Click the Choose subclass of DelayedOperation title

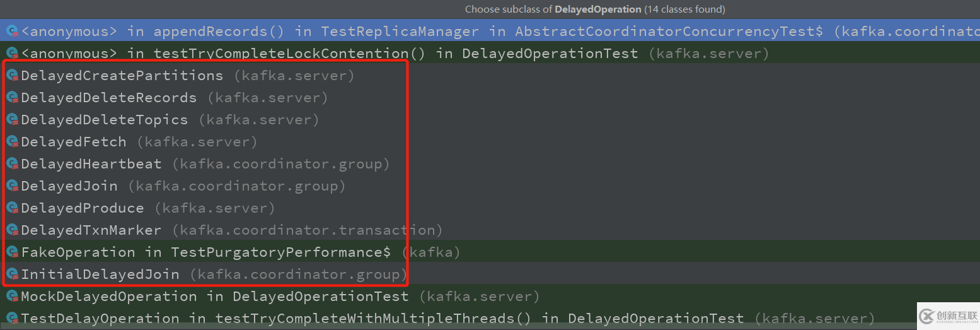coord(595,9)
